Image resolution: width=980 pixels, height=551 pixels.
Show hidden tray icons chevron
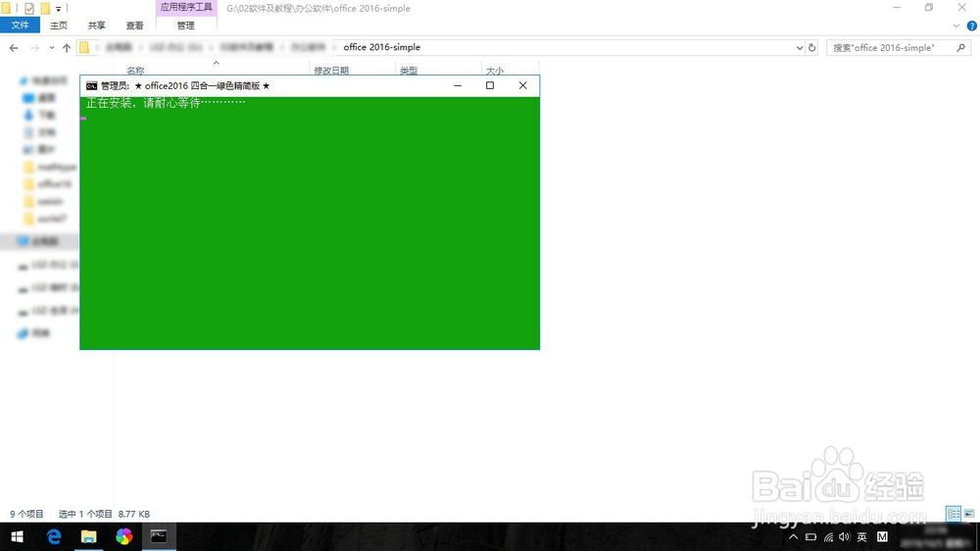pos(793,536)
